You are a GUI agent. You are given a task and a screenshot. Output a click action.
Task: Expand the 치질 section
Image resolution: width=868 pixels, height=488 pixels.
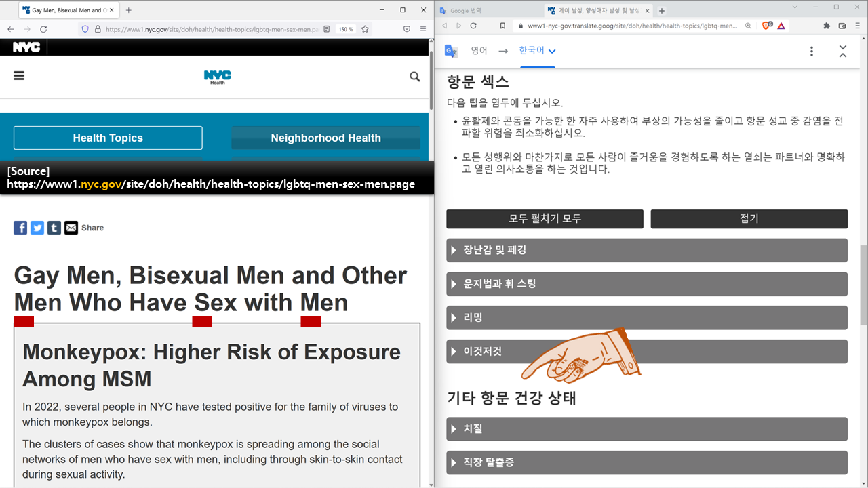pos(647,429)
